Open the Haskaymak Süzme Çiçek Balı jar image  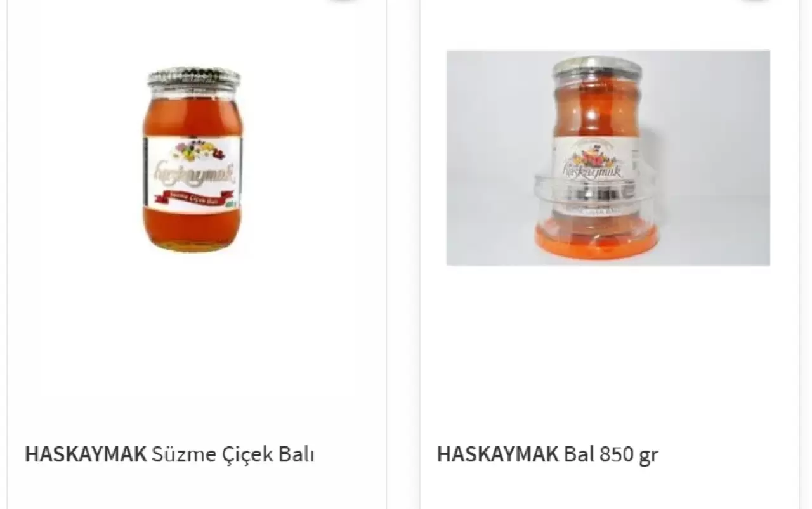pos(193,158)
